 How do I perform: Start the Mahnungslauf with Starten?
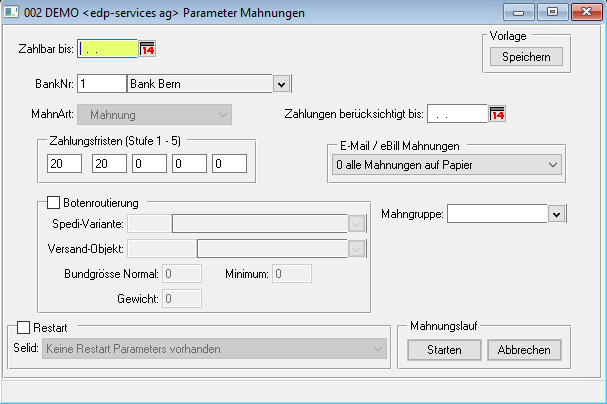pos(444,350)
